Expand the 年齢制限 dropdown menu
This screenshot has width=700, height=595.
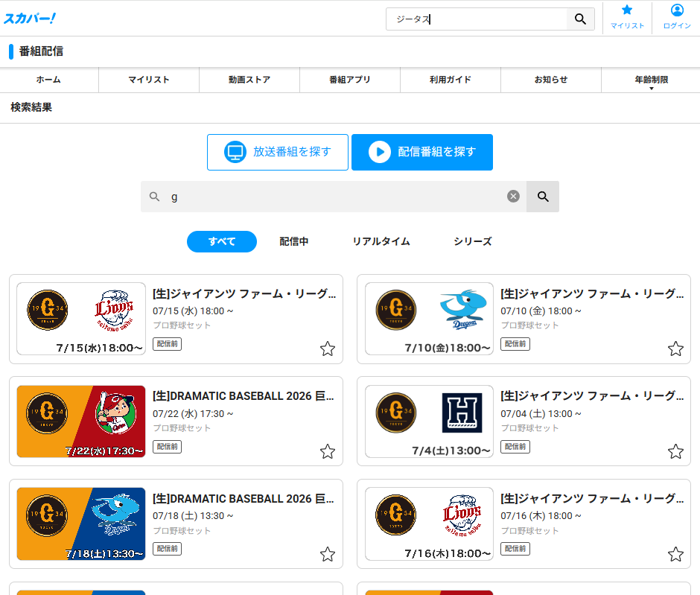click(652, 80)
